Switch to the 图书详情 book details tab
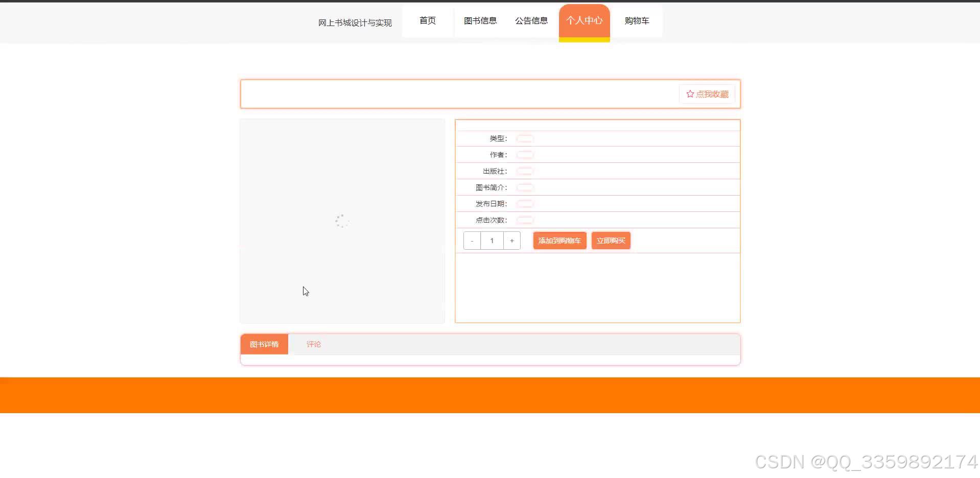Image resolution: width=980 pixels, height=478 pixels. pos(264,344)
